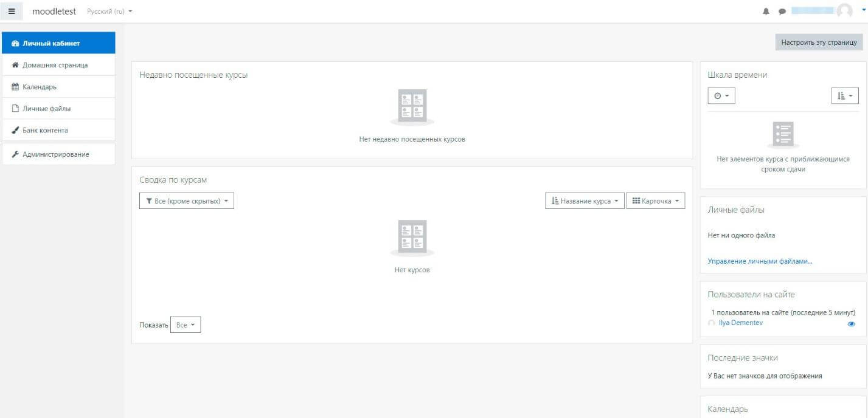Image resolution: width=868 pixels, height=418 pixels.
Task: Open Личные файлы in the sidebar
Action: (58, 109)
